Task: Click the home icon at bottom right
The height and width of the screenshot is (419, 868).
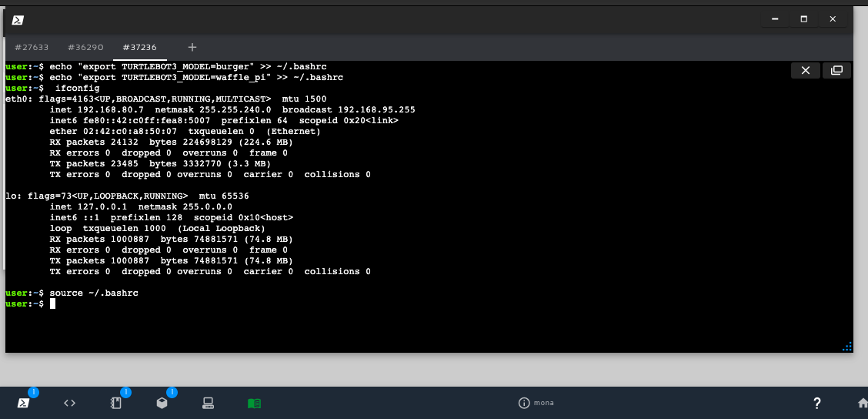Action: pyautogui.click(x=863, y=404)
